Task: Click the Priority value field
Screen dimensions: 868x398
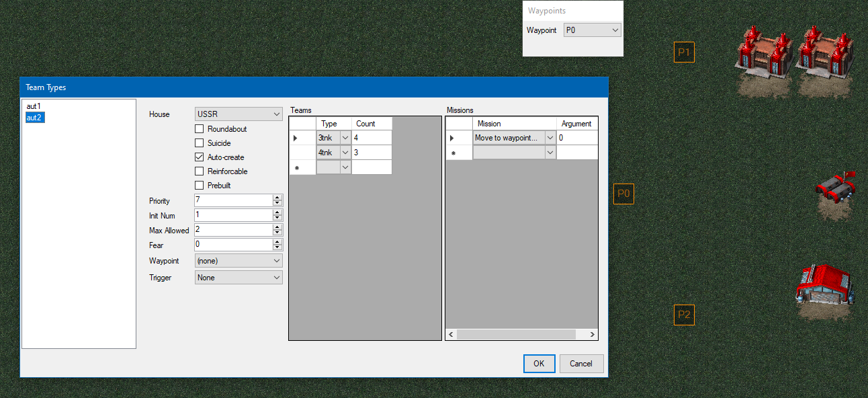Action: point(233,200)
